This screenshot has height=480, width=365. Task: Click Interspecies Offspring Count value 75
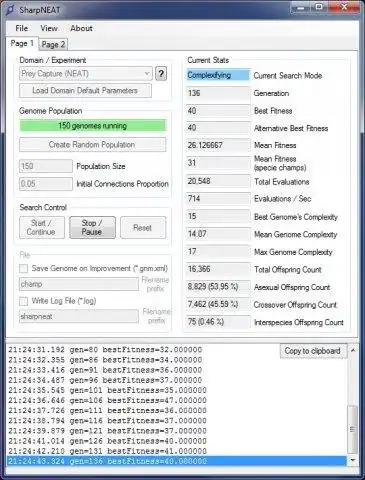218,322
